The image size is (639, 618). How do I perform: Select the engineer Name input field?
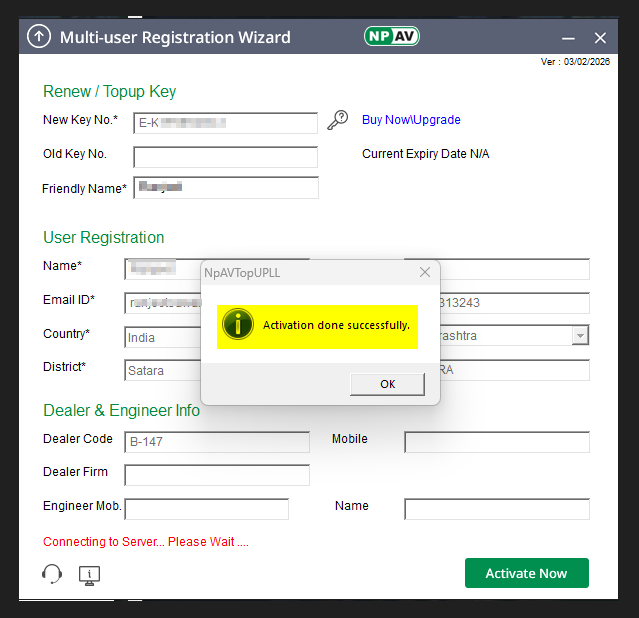pyautogui.click(x=496, y=509)
